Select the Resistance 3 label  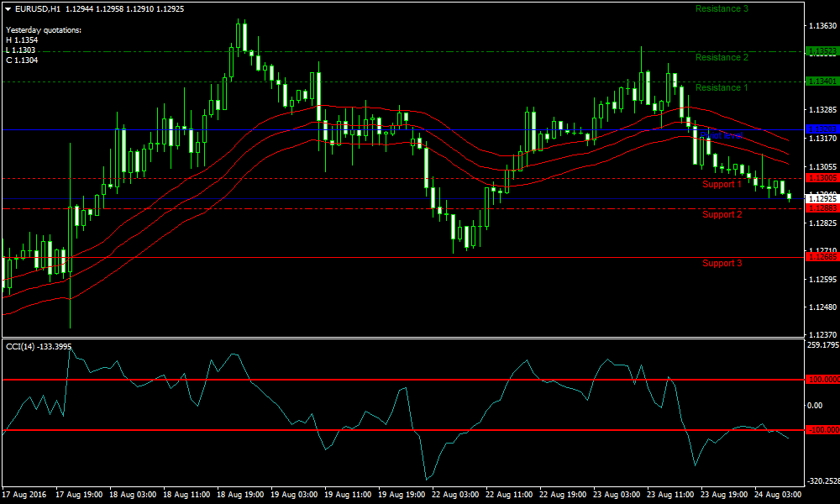point(722,8)
